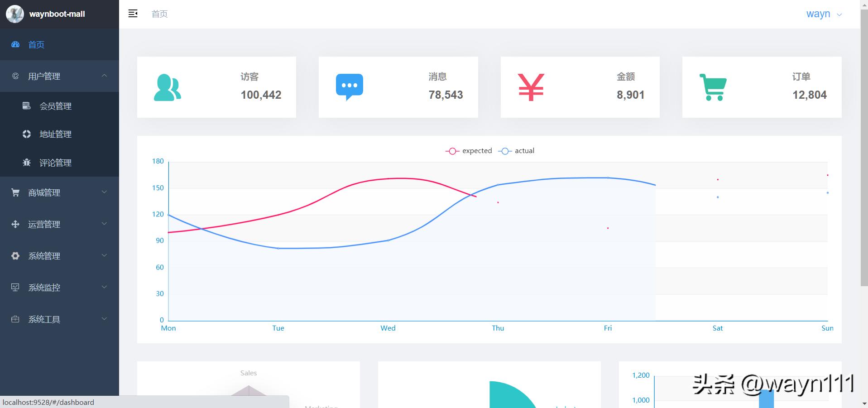Click the 运营管理 menu icon

coord(15,224)
